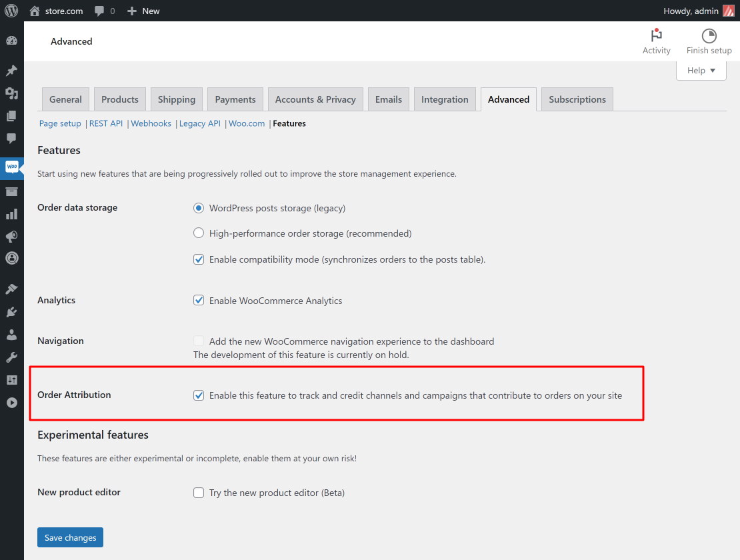Open Tools wrench sidebar icon

pos(12,357)
